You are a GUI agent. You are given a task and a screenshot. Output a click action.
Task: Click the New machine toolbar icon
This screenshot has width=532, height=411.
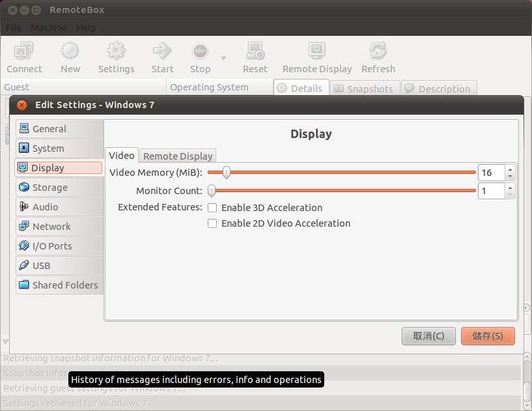70,51
